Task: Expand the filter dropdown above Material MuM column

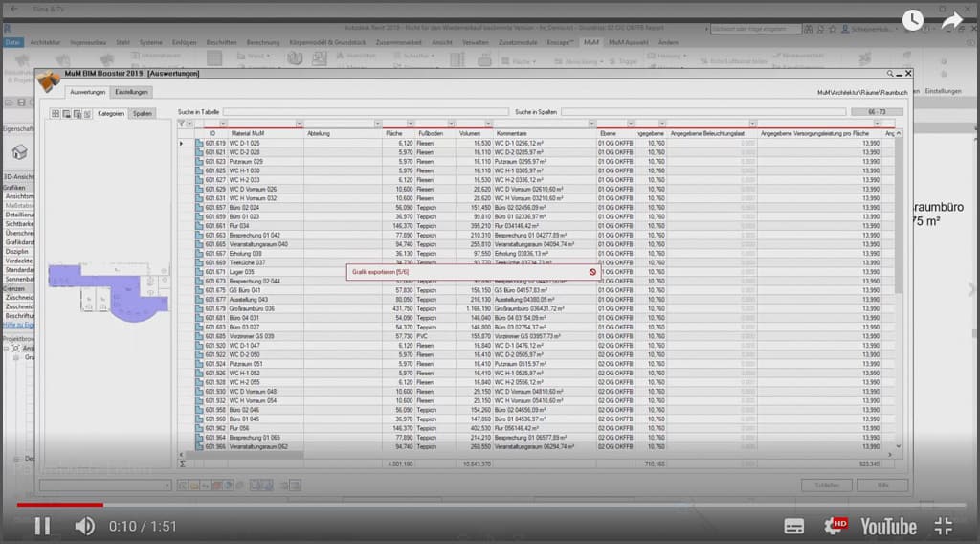Action: (x=299, y=124)
